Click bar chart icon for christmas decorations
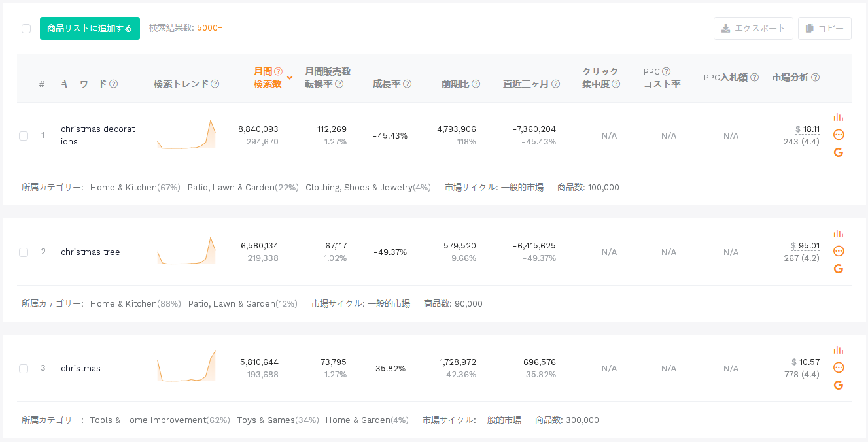Image resolution: width=868 pixels, height=442 pixels. coord(839,117)
